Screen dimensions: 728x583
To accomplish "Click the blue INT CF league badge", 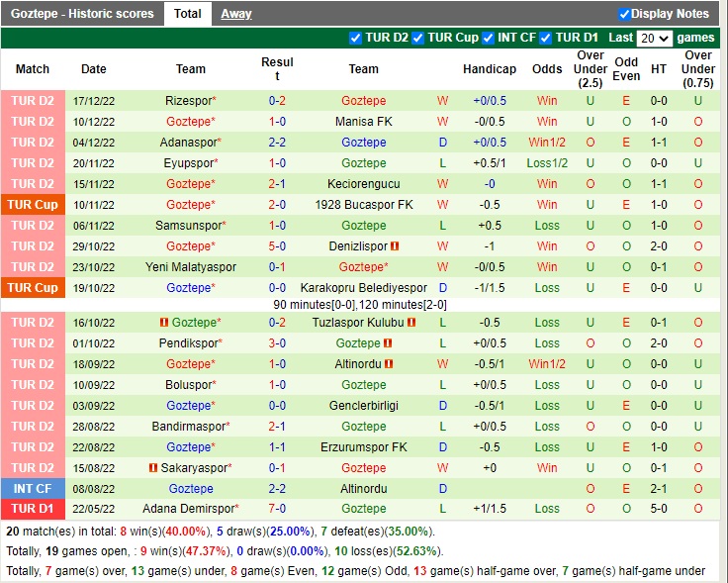I will [x=33, y=489].
